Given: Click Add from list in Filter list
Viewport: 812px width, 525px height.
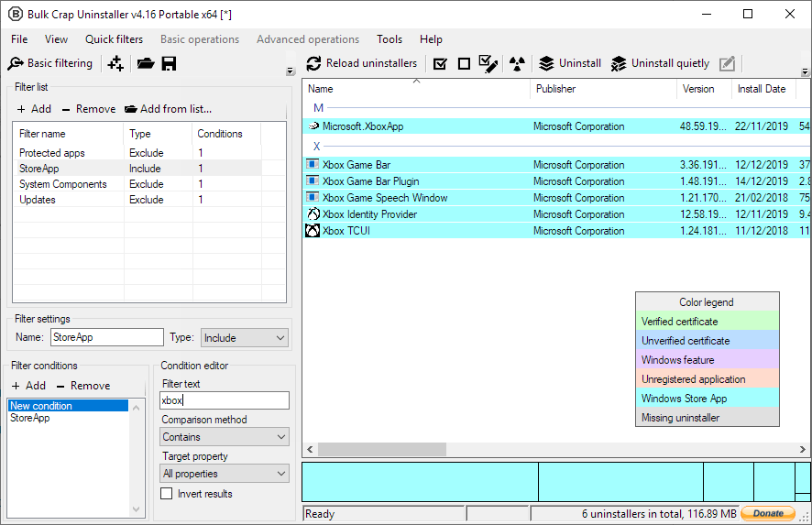Looking at the screenshot, I should pos(169,109).
